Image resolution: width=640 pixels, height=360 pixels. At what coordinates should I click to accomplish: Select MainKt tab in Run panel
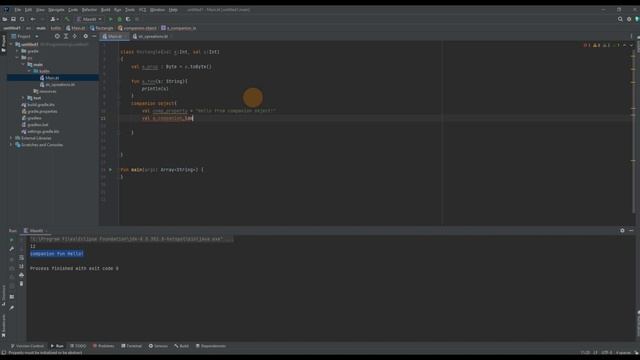pyautogui.click(x=35, y=231)
